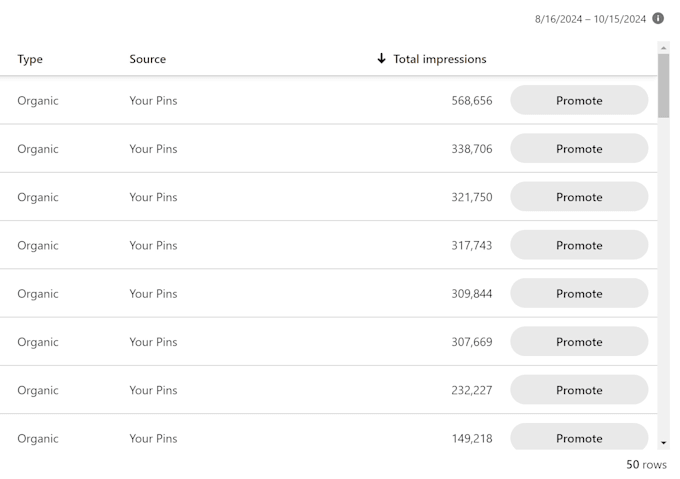Promote the pin with 232,227 impressions

click(x=579, y=390)
